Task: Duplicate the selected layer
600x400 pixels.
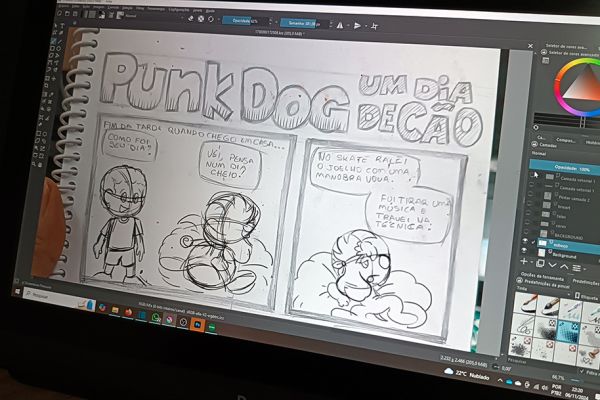Action: [x=540, y=263]
